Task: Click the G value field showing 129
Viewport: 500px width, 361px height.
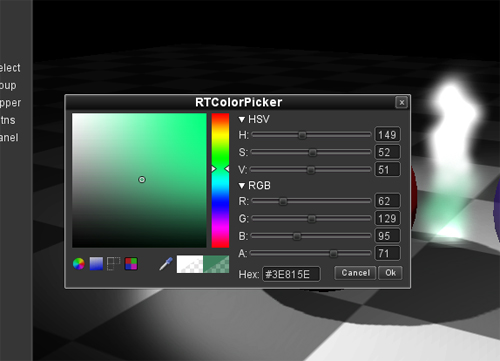Action: coord(387,218)
